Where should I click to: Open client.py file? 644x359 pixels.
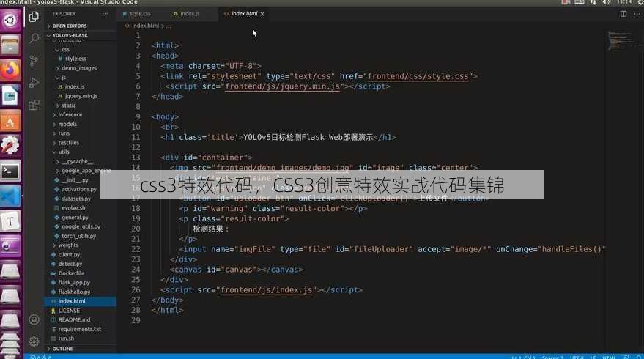69,255
